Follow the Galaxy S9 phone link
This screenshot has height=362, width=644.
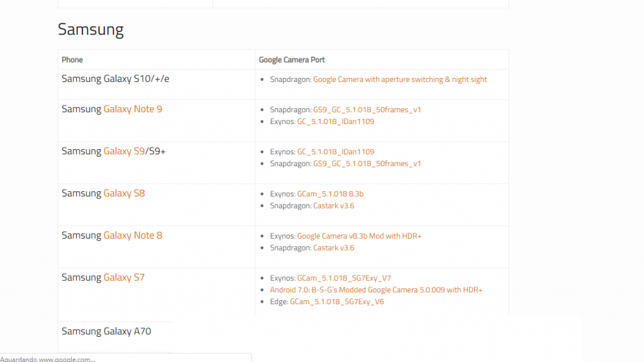[x=124, y=151]
